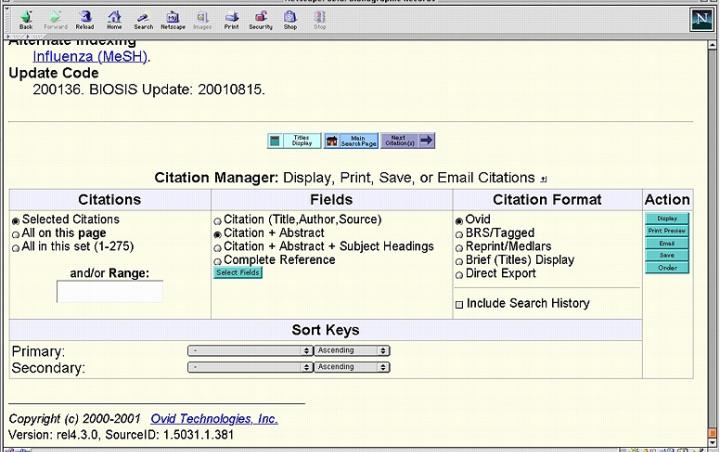Click the Influenza (MeSH) link
The height and width of the screenshot is (452, 720).
[x=90, y=57]
